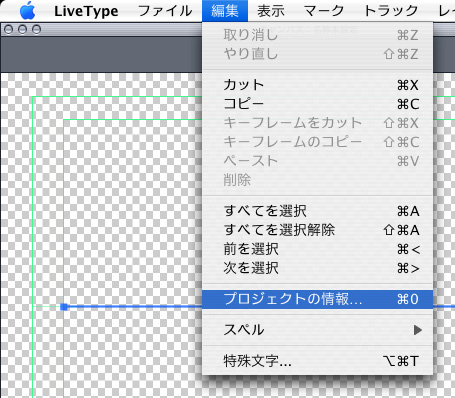Open the 表示 menu
455x398 pixels.
[271, 11]
